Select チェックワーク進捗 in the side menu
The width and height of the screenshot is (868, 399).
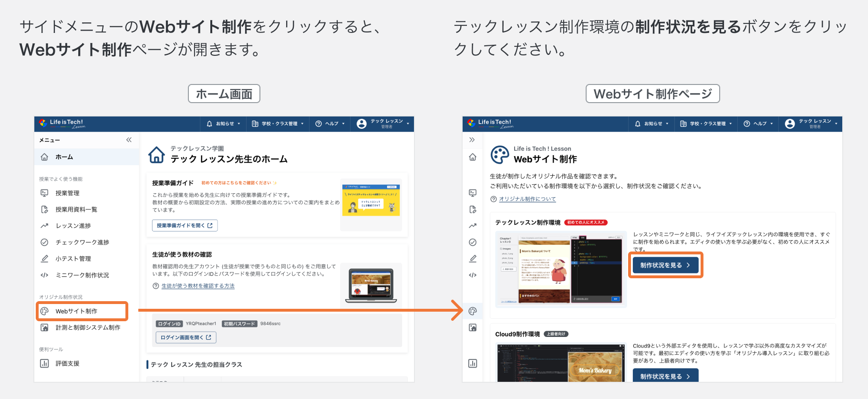coord(87,242)
